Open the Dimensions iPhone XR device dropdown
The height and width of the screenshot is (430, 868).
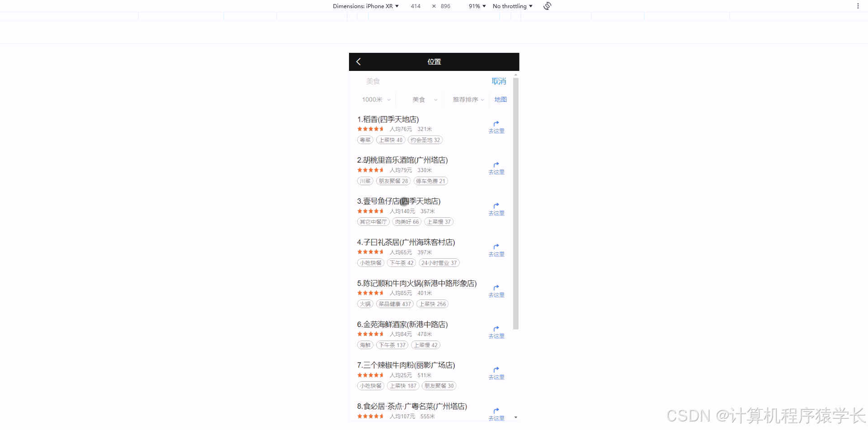pos(366,6)
